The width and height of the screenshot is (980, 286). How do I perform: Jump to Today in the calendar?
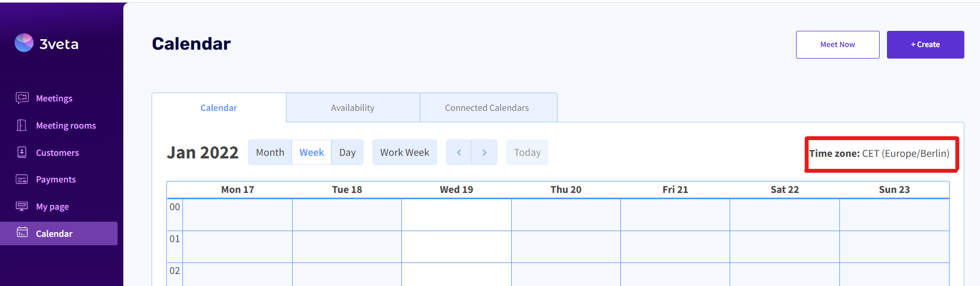pyautogui.click(x=527, y=152)
